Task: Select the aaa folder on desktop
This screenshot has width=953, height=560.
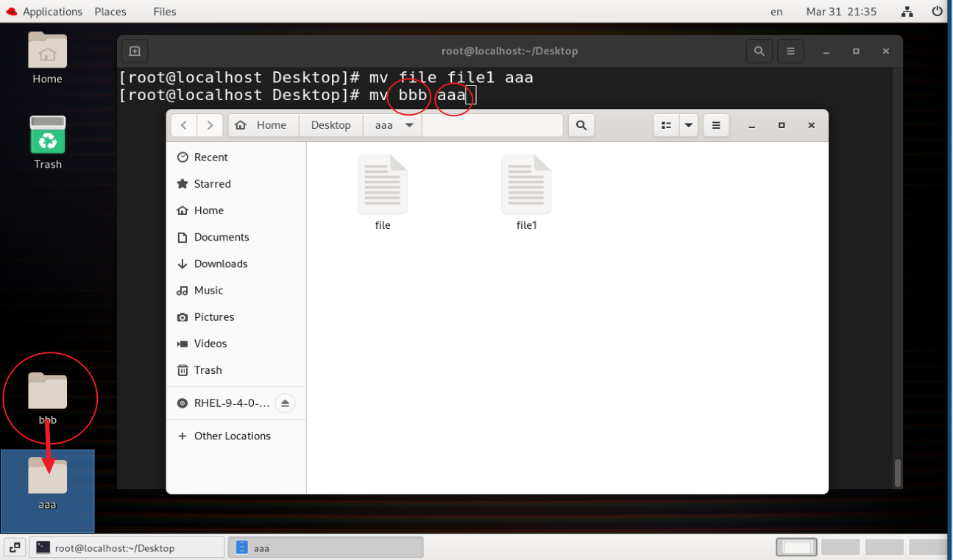Action: pyautogui.click(x=48, y=483)
